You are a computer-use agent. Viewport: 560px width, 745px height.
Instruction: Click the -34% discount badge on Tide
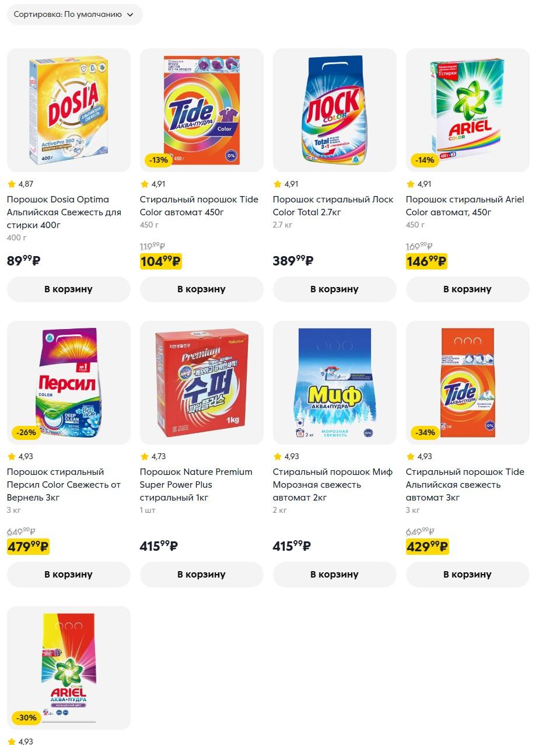click(x=426, y=432)
